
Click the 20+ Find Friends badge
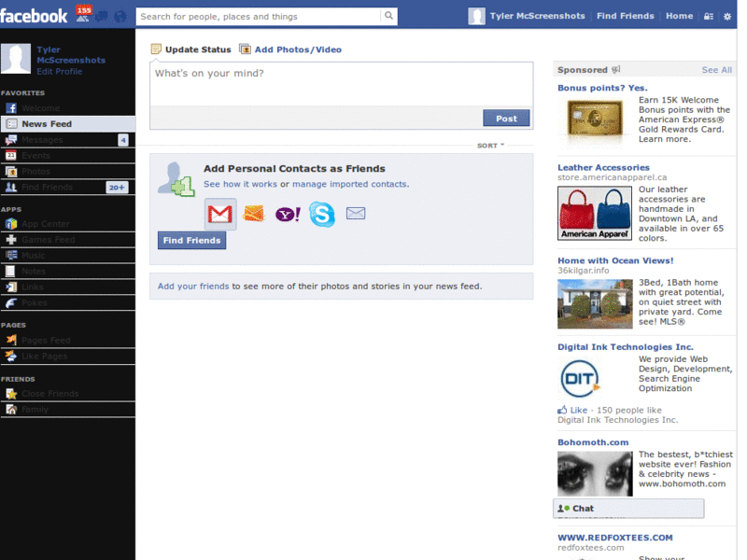(x=117, y=188)
